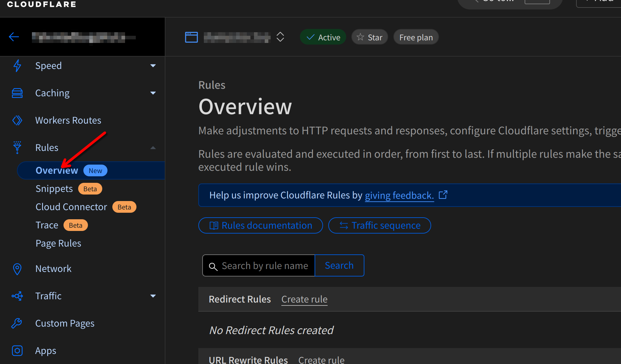Click the Beta badge beside Trace
The width and height of the screenshot is (621, 364).
coord(76,225)
